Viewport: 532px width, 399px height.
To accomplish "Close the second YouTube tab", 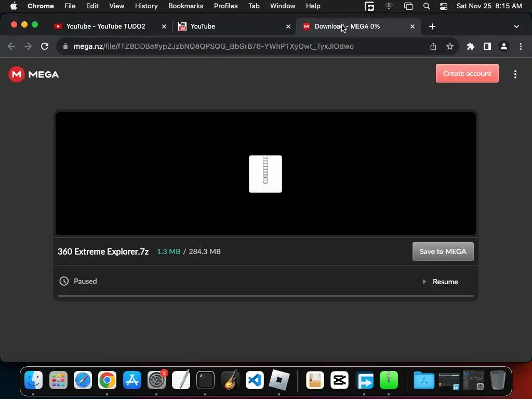I will point(288,26).
